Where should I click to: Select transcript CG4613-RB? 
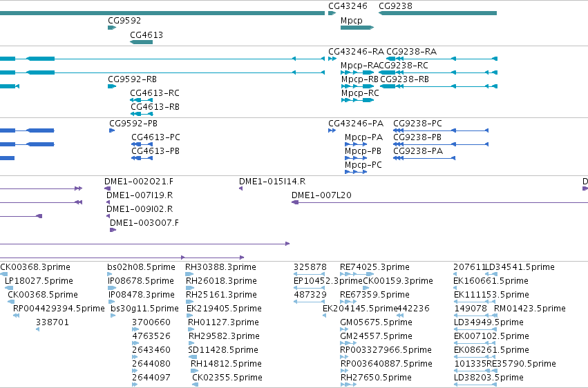point(155,107)
